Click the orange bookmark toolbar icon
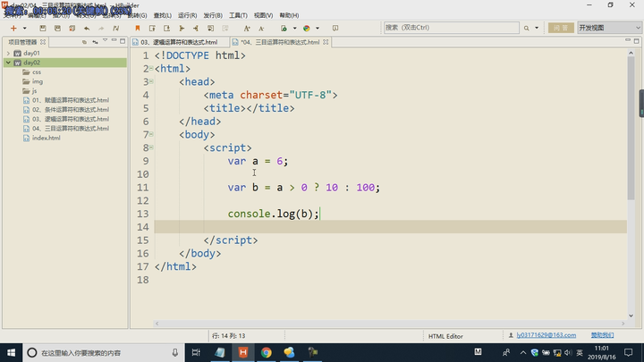644x362 pixels. 138,29
